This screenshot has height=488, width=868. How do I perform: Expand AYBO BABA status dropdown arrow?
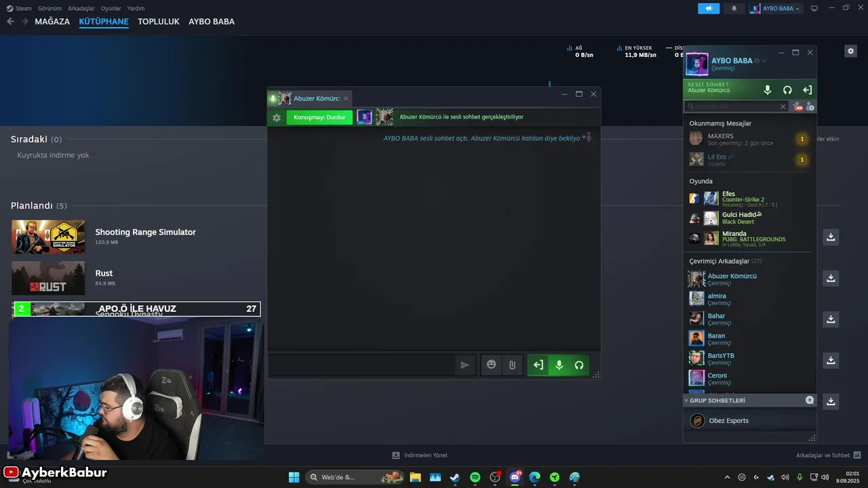click(765, 60)
